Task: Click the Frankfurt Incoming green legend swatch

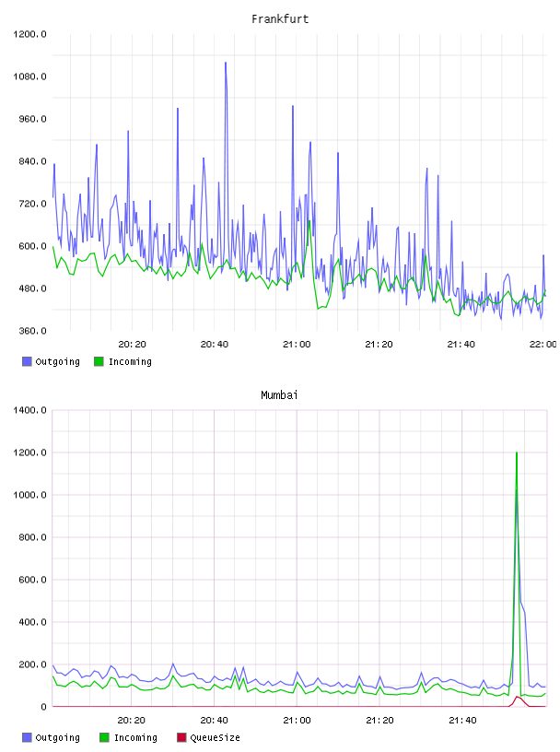Action: (x=99, y=361)
